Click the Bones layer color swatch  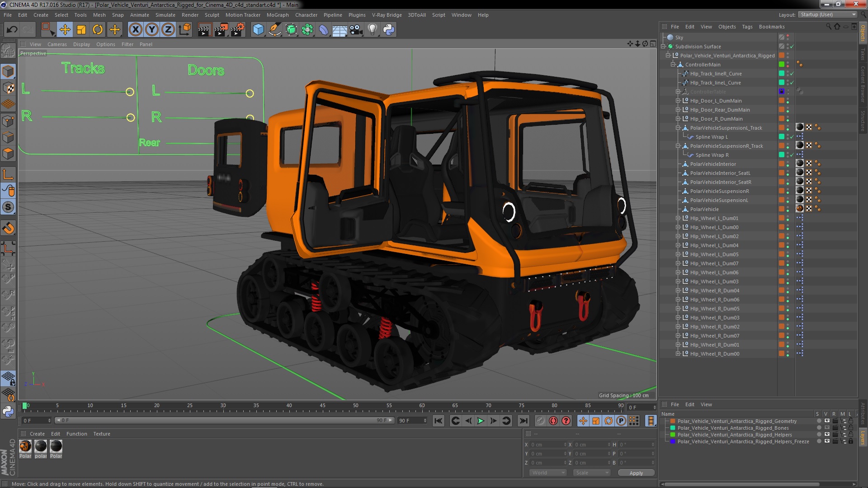pyautogui.click(x=673, y=428)
